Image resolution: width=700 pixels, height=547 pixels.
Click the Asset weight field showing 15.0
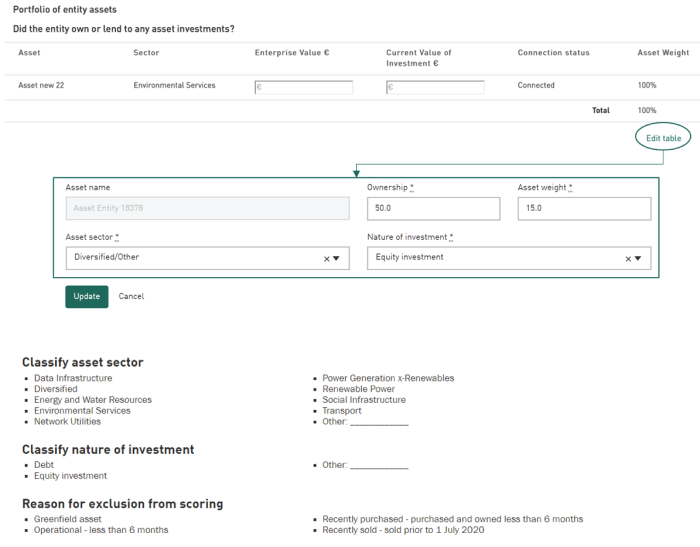pos(584,208)
